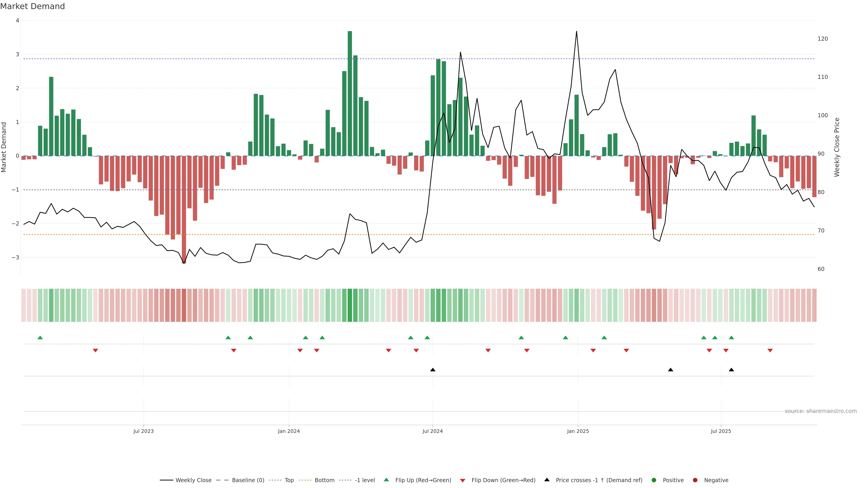Click the darkest green heatmap strip cell
Screen dimensions: 868x488
(x=350, y=305)
